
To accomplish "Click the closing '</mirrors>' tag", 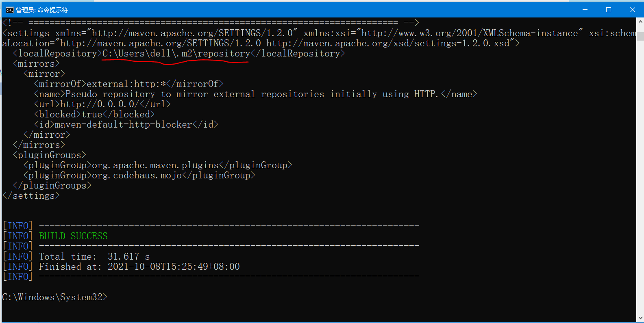I will point(39,145).
